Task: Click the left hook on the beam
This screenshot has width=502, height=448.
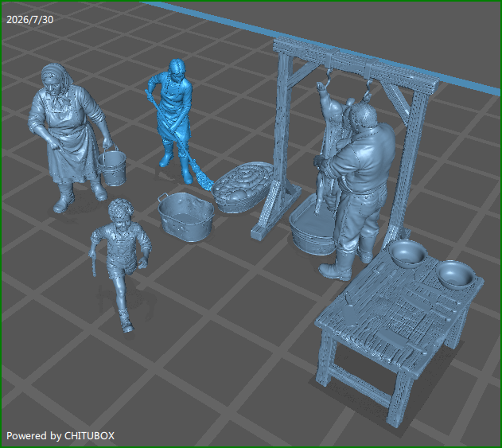Action: 328,80
